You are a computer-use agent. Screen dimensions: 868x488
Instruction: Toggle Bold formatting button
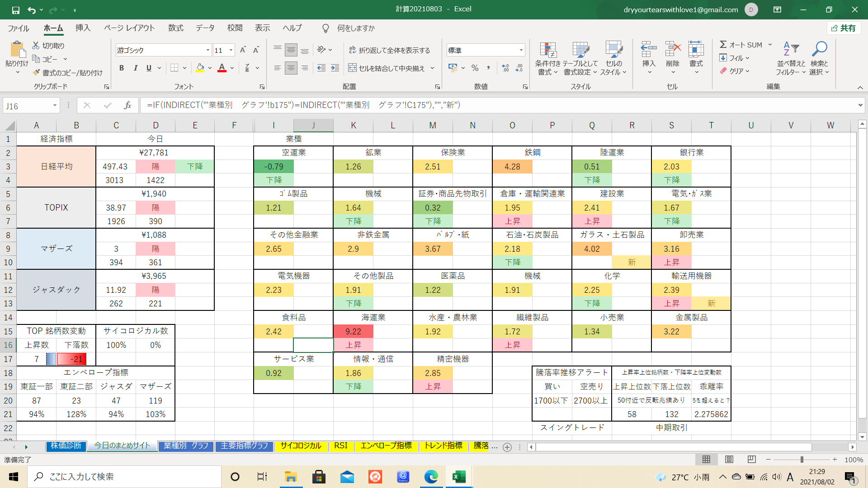click(x=121, y=68)
